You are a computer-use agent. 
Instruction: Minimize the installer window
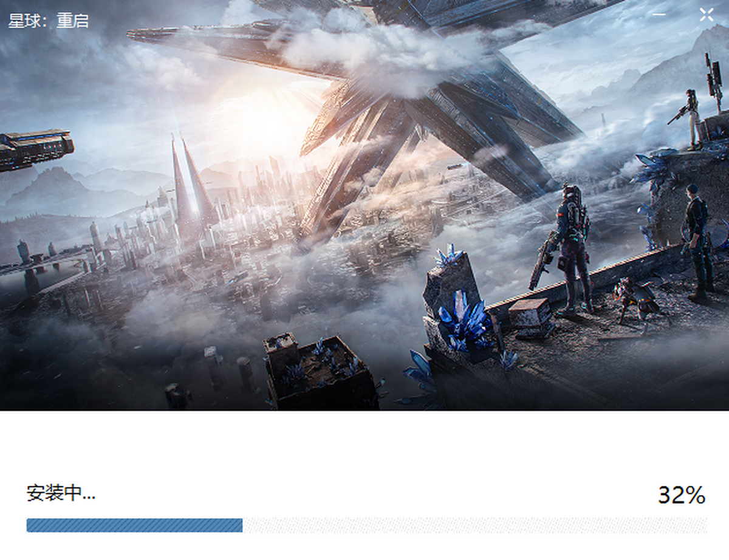pyautogui.click(x=660, y=15)
